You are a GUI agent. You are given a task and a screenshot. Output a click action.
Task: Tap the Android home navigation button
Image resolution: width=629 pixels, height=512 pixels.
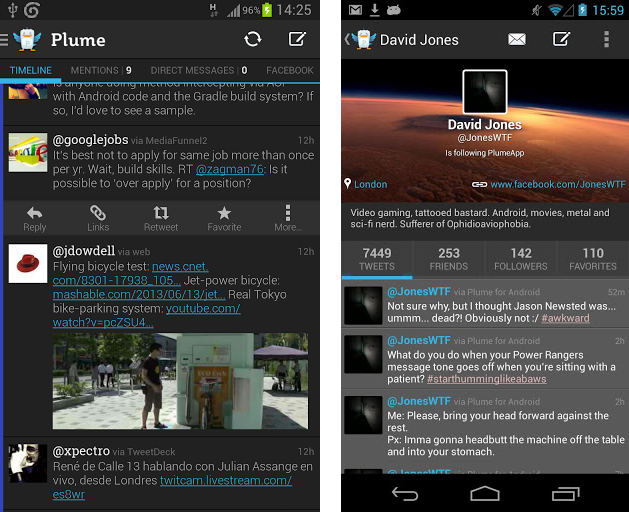tap(485, 494)
